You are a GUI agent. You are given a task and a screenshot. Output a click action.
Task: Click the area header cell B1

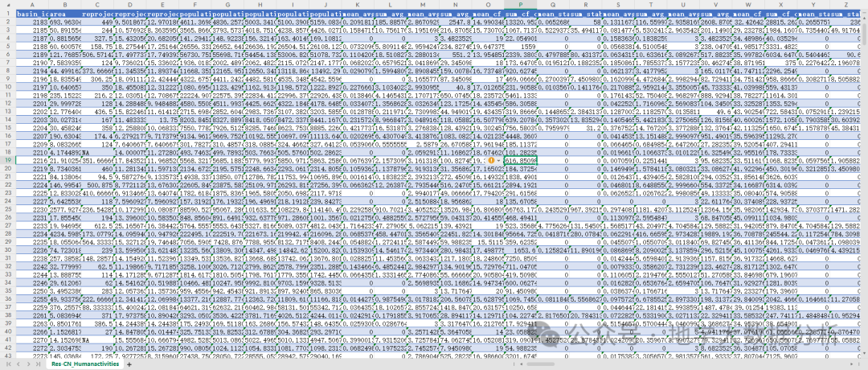pos(65,13)
